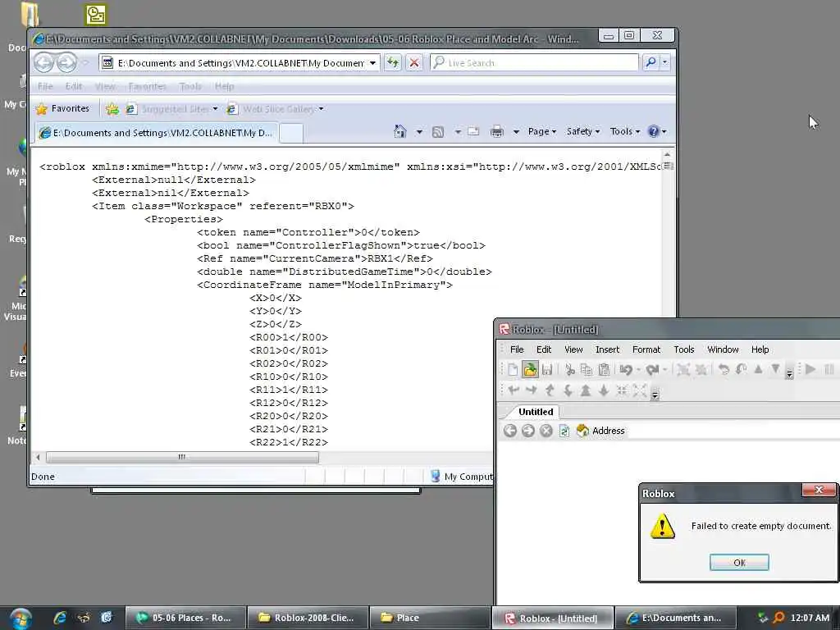Click the Cut scissors icon in Roblox toolbar
The image size is (840, 630).
(570, 370)
